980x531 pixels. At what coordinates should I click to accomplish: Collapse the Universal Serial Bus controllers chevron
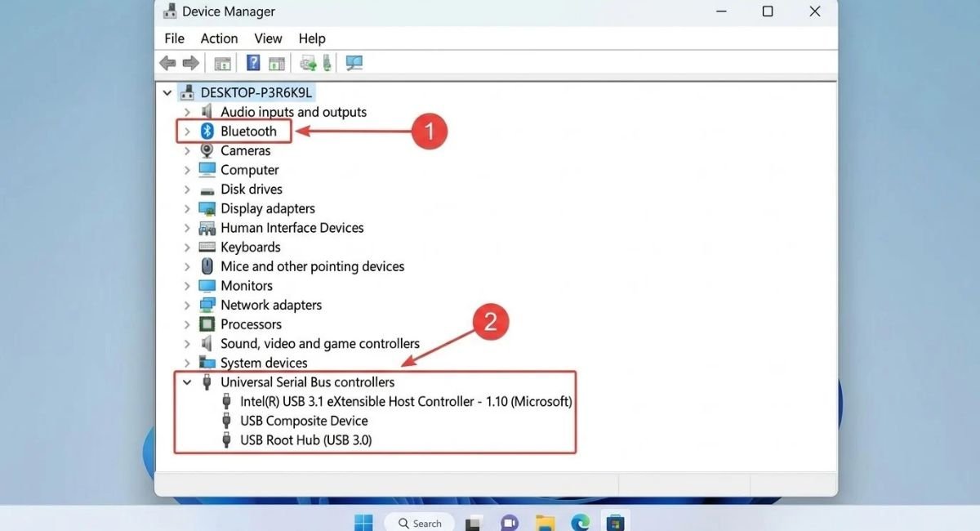(187, 382)
